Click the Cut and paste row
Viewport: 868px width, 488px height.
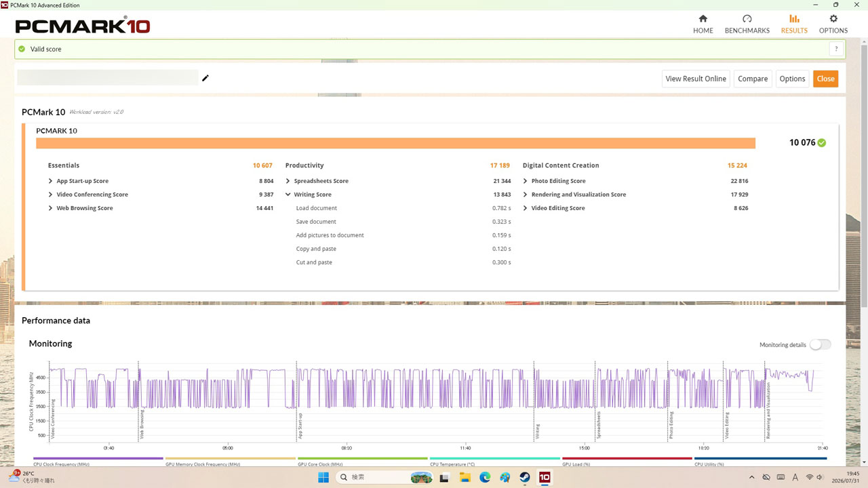click(x=403, y=262)
